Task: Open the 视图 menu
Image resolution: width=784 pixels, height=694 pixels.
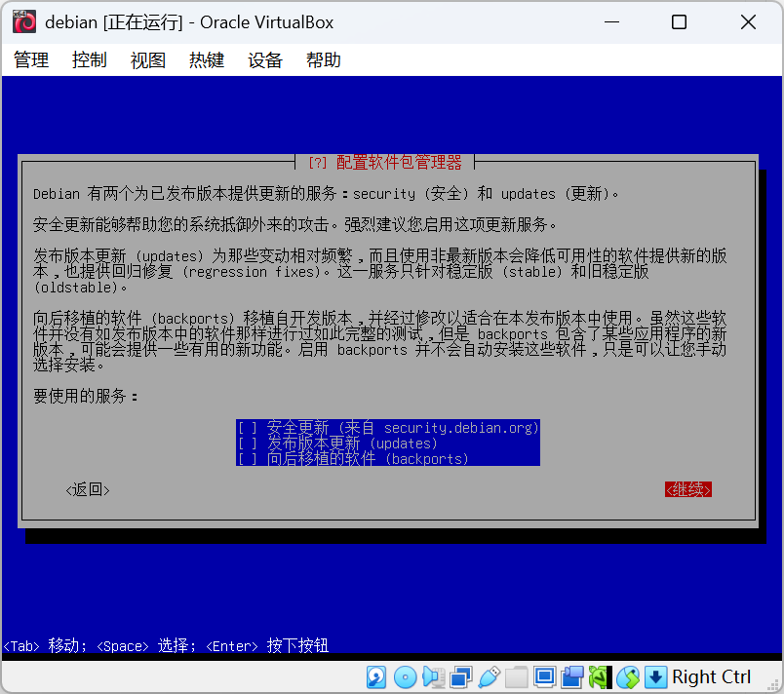Action: (148, 60)
